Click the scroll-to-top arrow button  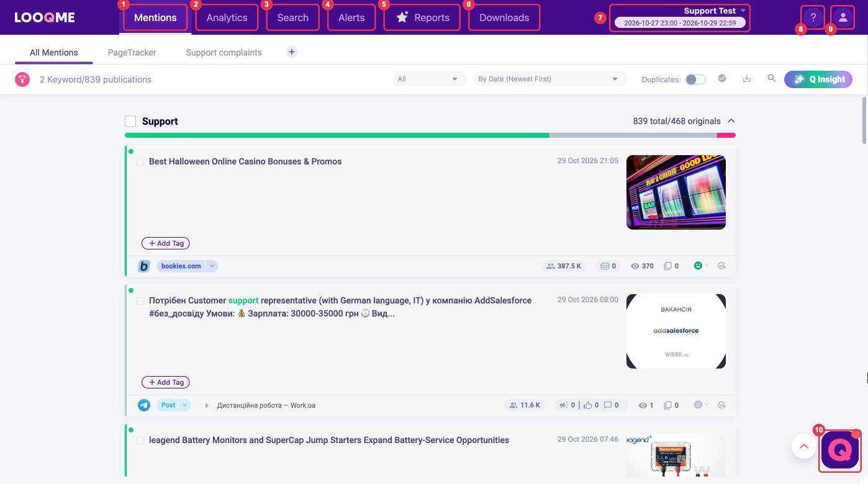[804, 446]
